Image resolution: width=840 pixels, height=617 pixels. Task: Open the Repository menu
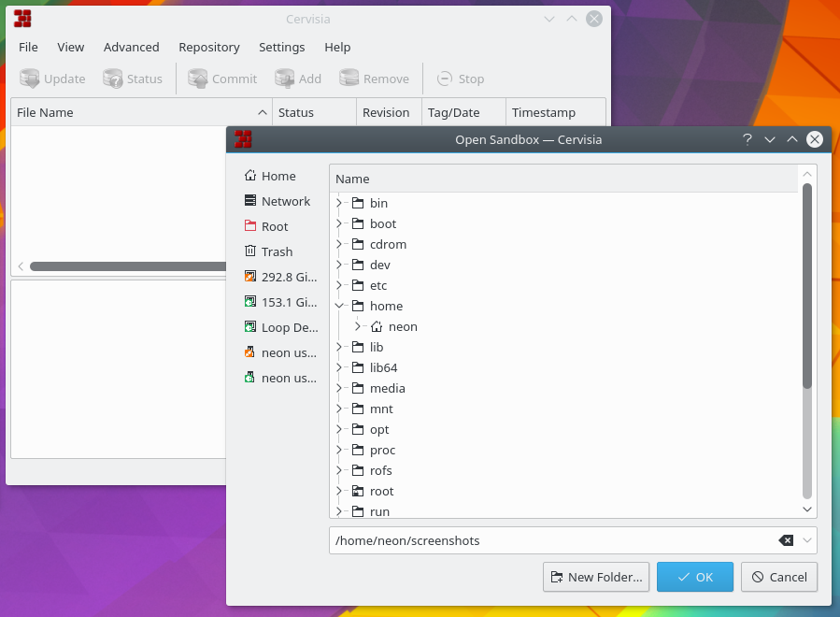click(x=208, y=47)
